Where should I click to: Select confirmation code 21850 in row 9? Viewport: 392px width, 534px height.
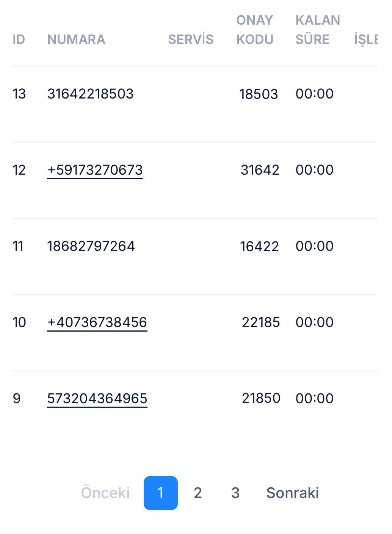point(261,398)
